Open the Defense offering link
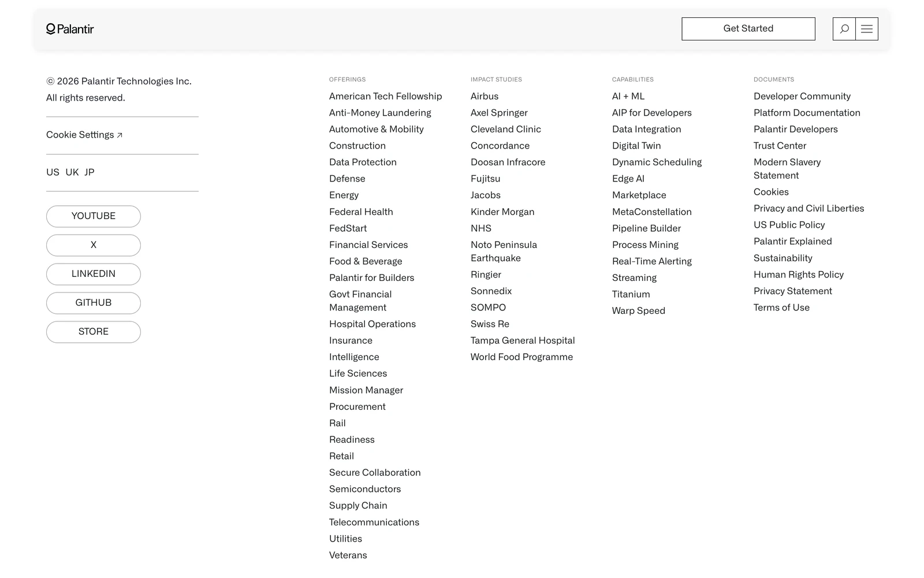The width and height of the screenshot is (924, 578). [347, 179]
